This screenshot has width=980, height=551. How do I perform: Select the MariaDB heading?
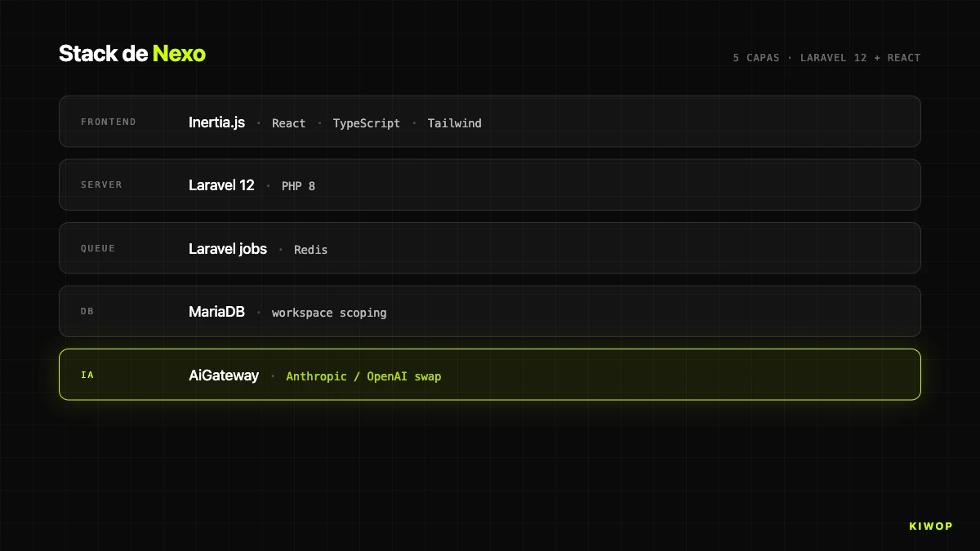click(x=216, y=312)
